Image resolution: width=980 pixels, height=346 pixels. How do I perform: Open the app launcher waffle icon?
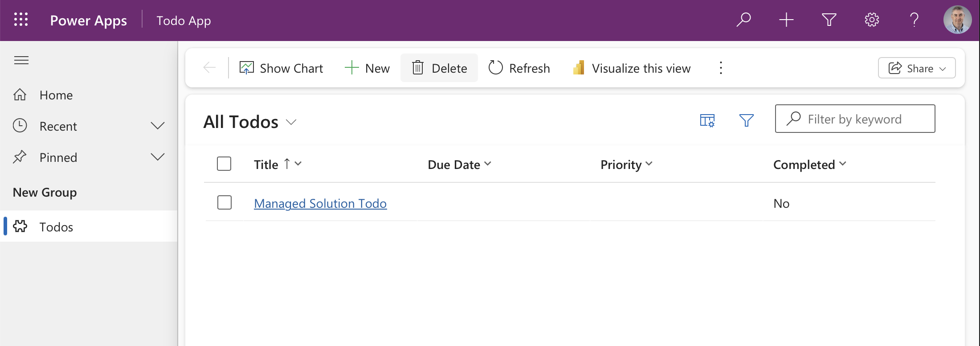[x=21, y=20]
